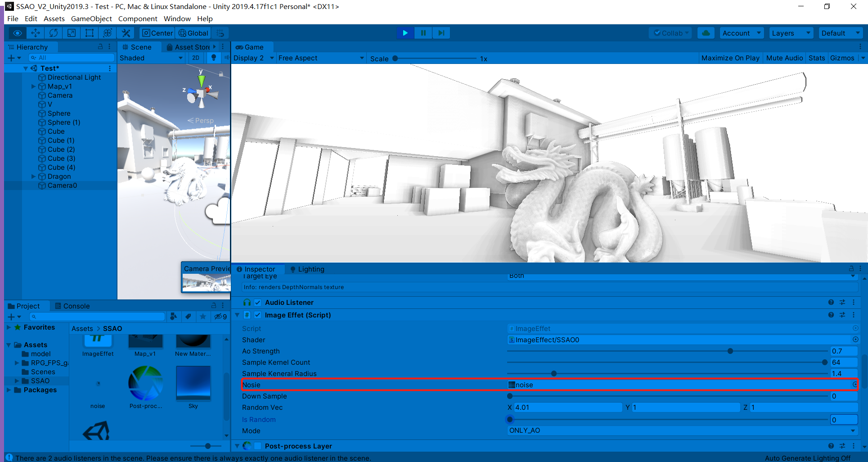Click the Collab button
868x462 pixels.
coord(671,33)
